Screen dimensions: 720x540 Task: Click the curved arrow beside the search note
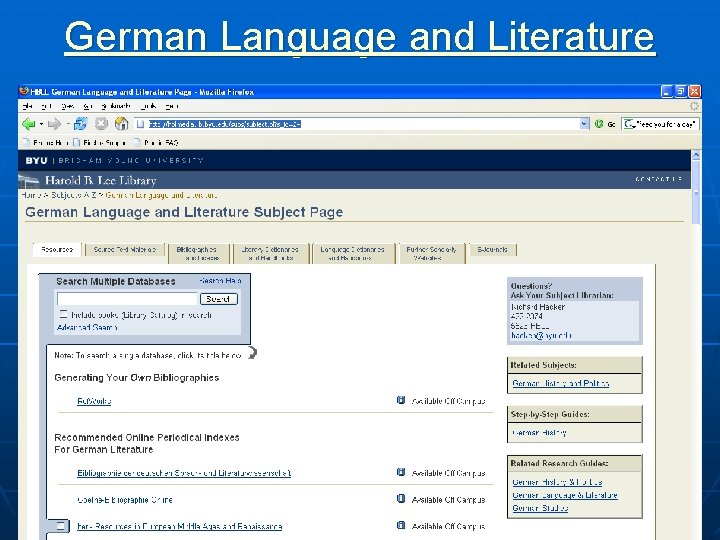click(x=252, y=354)
